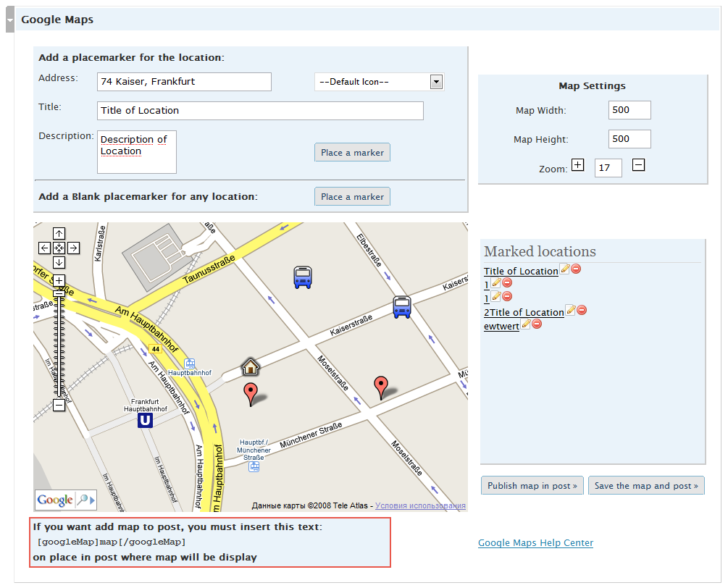Screen dimensions: 728x588
Task: Edit the first marker named 1
Action: point(496,282)
